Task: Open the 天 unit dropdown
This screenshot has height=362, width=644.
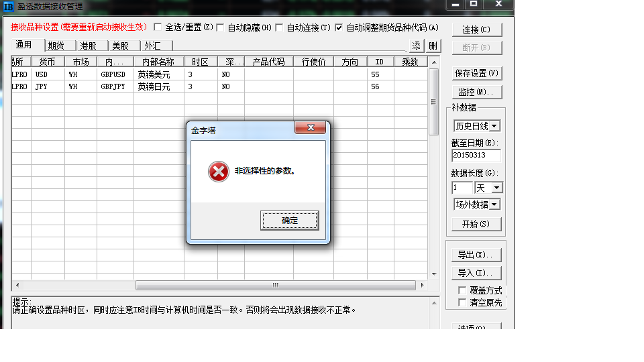Action: (497, 188)
